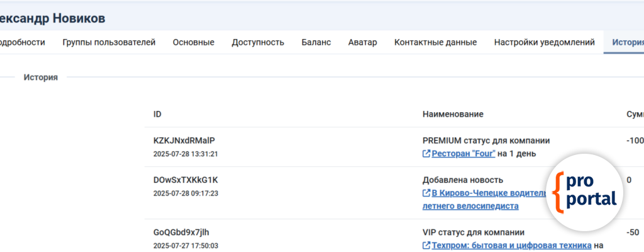The width and height of the screenshot is (644, 252).
Task: Open the Подробности tab
Action: [x=23, y=42]
